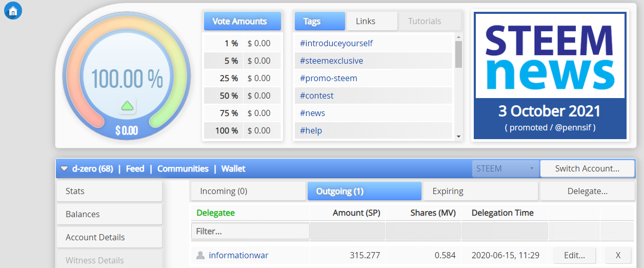Click the empty filter box under Shares (MV)
The image size is (644, 268).
[423, 231]
